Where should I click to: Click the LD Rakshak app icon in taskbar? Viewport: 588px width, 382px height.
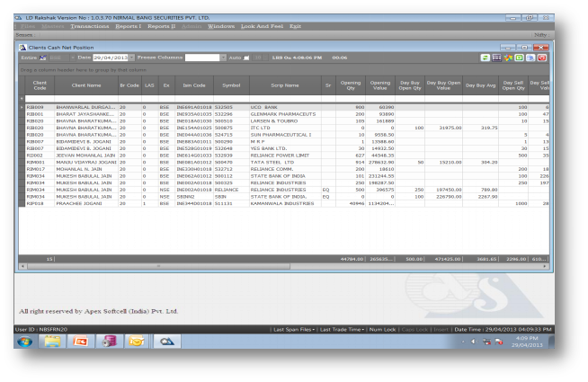coord(167,342)
